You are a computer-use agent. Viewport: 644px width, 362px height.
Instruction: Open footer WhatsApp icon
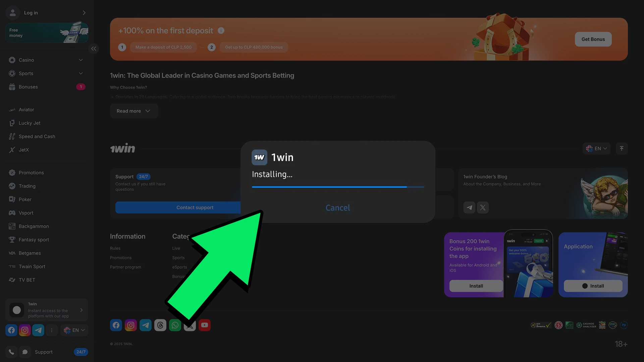(x=175, y=325)
